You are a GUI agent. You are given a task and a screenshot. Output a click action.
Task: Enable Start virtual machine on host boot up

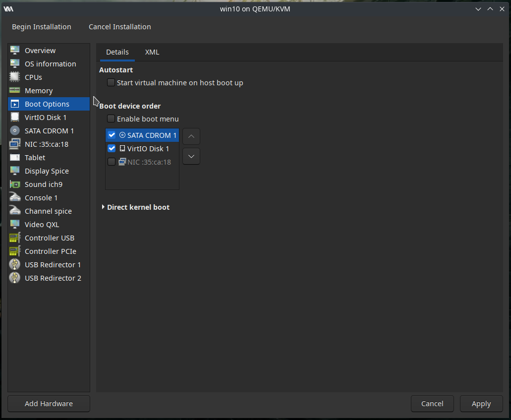pos(111,83)
